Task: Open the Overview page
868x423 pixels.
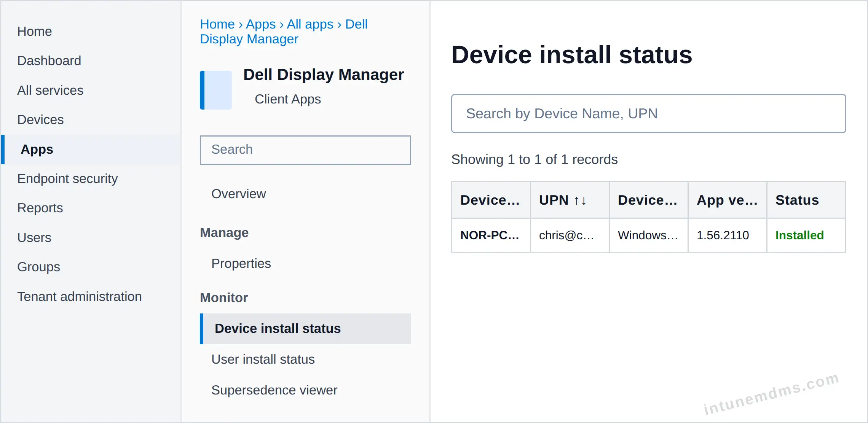Action: click(239, 194)
